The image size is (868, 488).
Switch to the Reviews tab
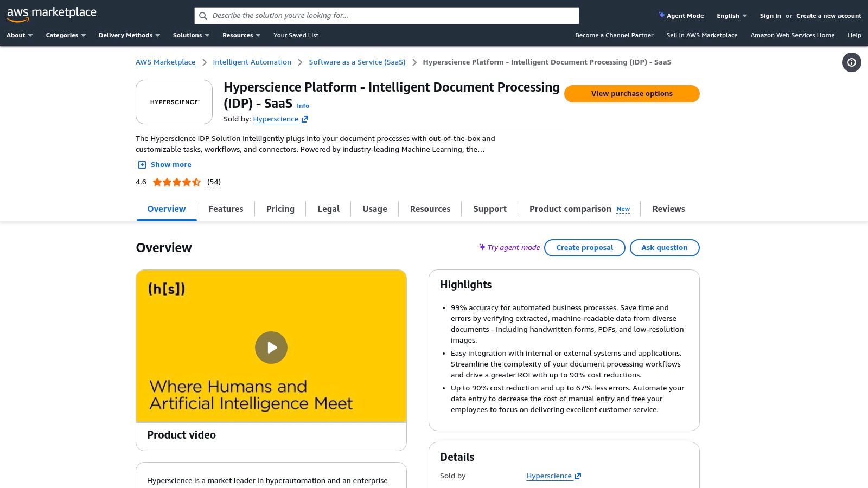668,209
